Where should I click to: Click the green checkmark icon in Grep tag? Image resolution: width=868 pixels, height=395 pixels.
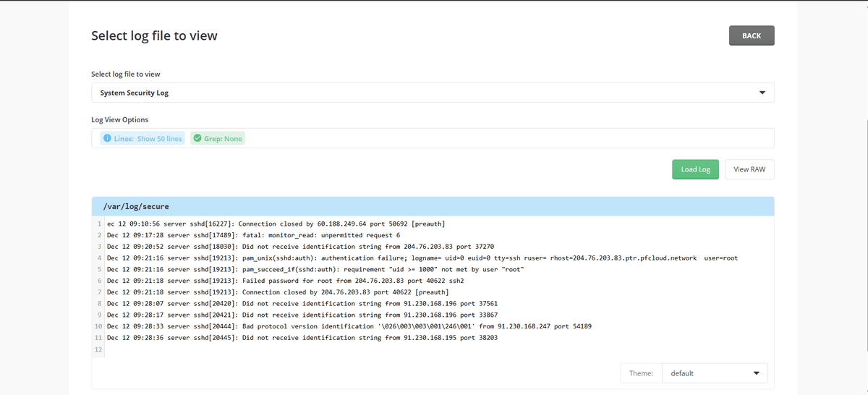pyautogui.click(x=197, y=138)
